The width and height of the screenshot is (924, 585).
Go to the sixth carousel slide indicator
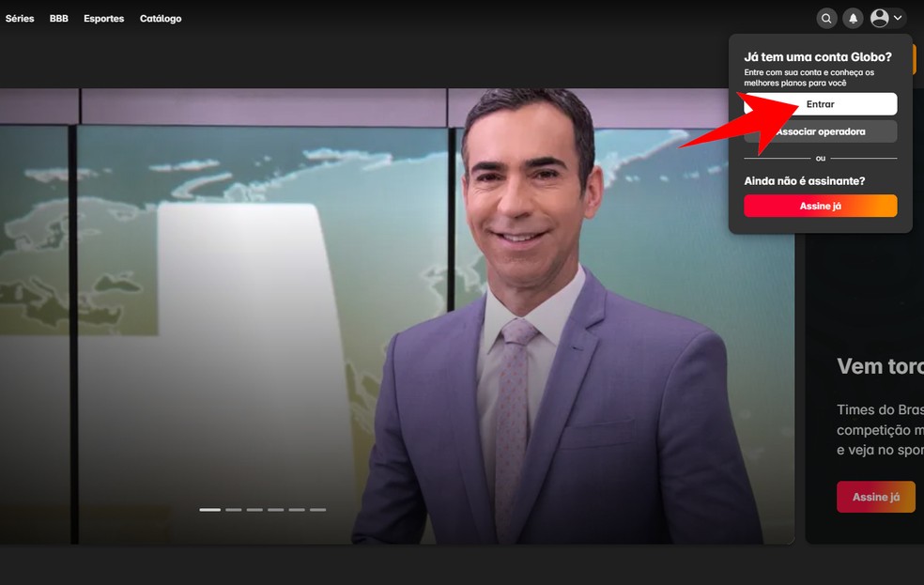point(317,510)
